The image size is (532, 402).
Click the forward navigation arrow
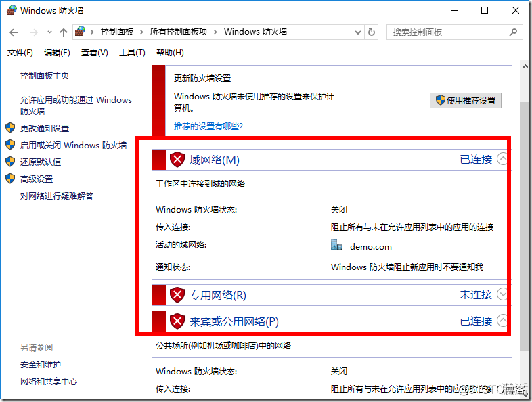[x=33, y=32]
